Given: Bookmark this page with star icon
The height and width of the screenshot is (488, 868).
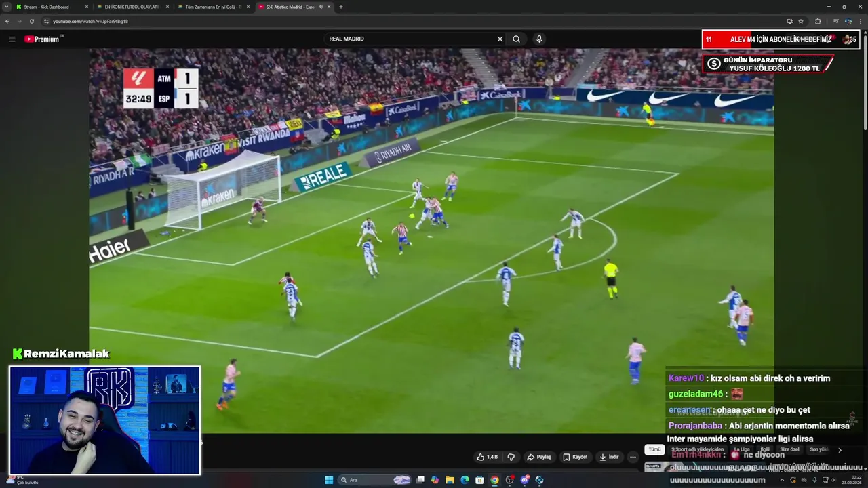Looking at the screenshot, I should [801, 21].
